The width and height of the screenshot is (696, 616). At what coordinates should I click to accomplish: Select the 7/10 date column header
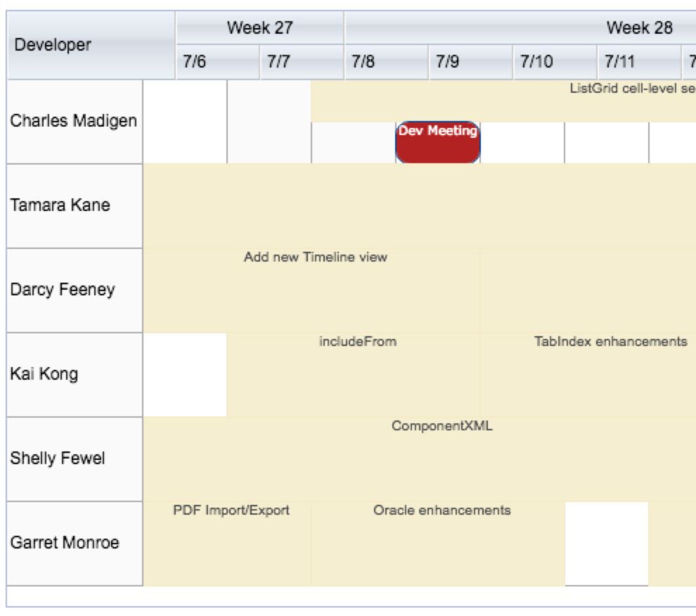(554, 62)
